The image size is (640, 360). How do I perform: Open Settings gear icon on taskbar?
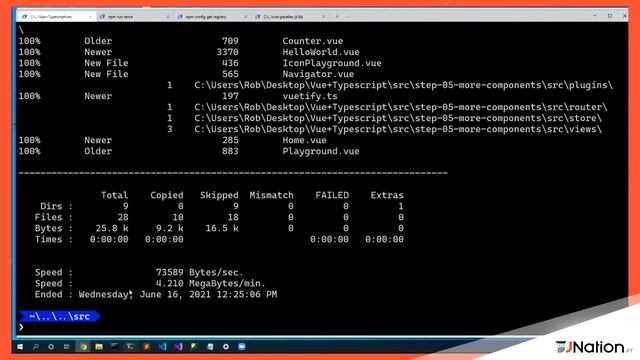point(226,347)
